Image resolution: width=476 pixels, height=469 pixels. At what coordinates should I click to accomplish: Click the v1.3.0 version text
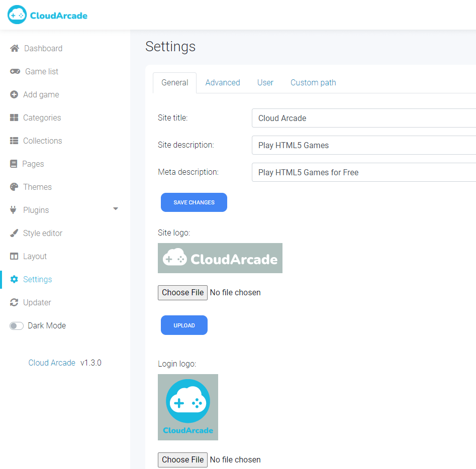tap(91, 363)
